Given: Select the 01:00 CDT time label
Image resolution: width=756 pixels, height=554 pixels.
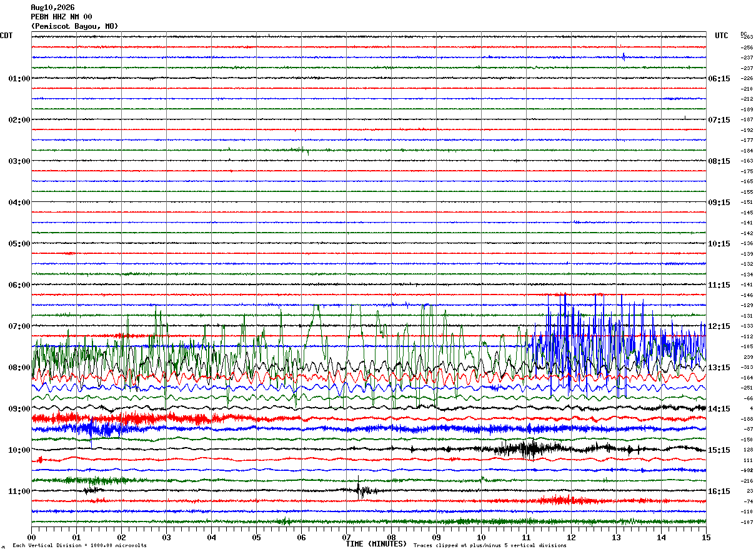Looking at the screenshot, I should [19, 79].
